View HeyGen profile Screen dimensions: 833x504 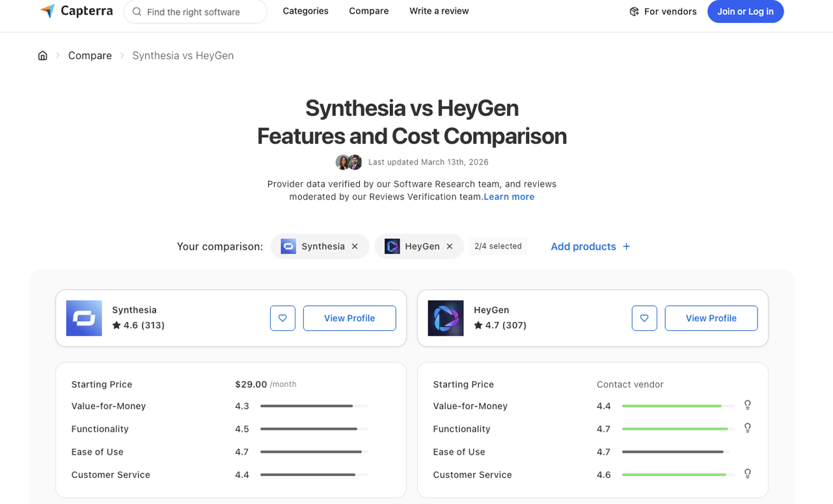[711, 318]
